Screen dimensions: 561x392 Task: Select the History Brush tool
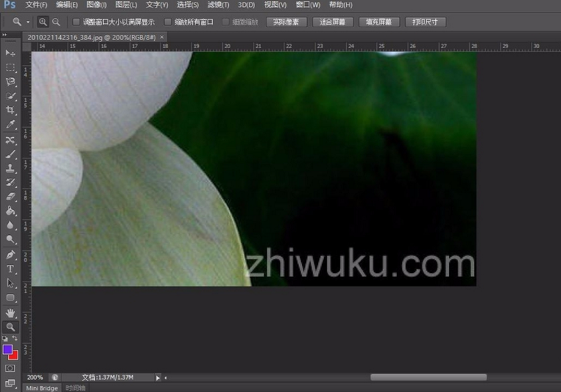(x=10, y=183)
